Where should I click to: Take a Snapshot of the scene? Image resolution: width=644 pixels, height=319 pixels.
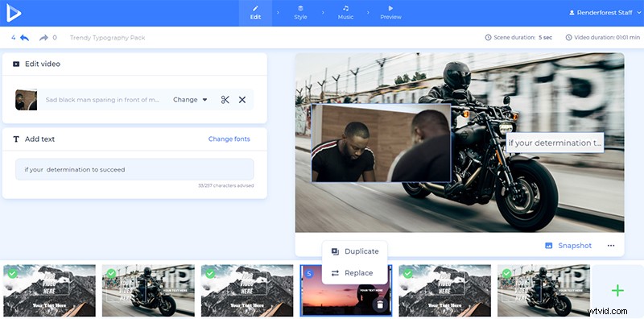tap(568, 246)
